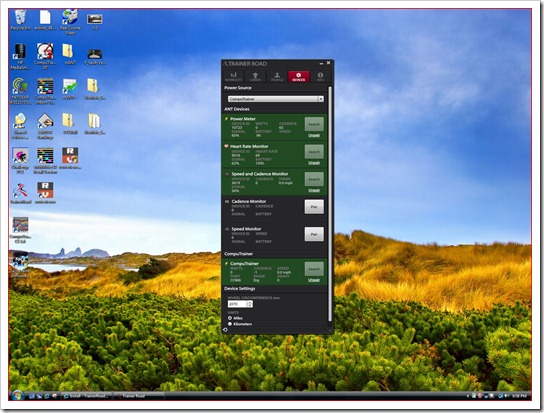The image size is (544, 413).
Task: Select the Miles units radio button
Action: 230,318
